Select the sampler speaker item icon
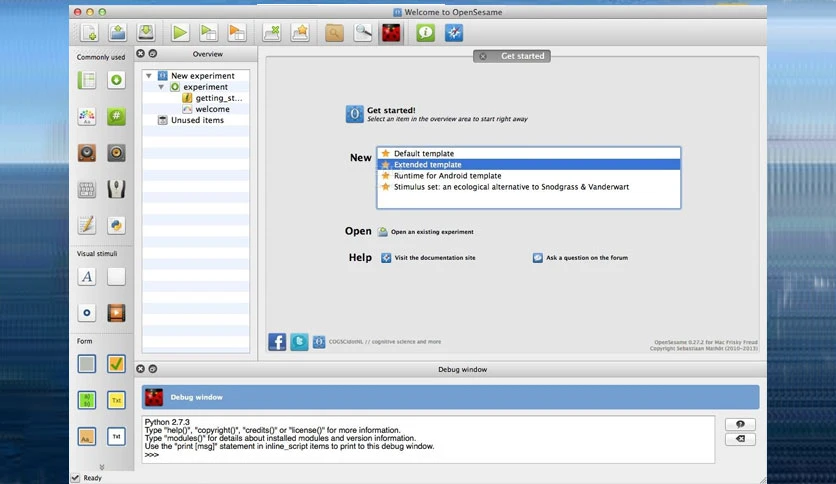836x484 pixels. [x=87, y=153]
